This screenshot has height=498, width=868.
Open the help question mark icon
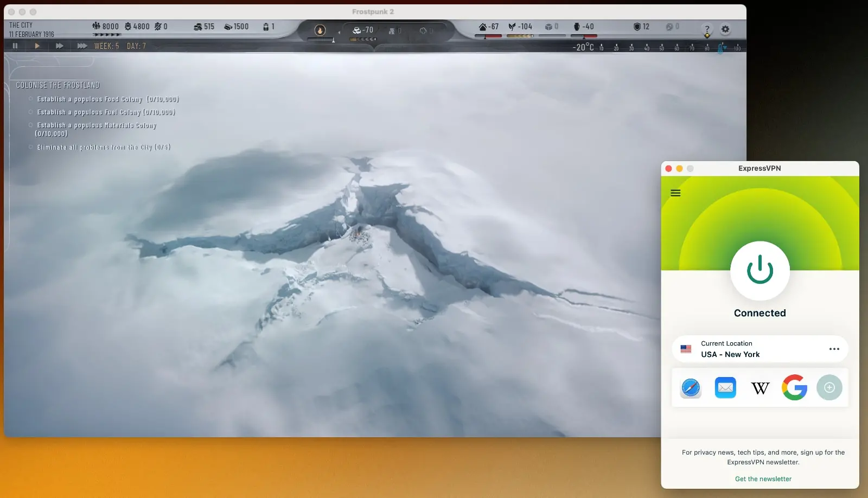coord(706,29)
